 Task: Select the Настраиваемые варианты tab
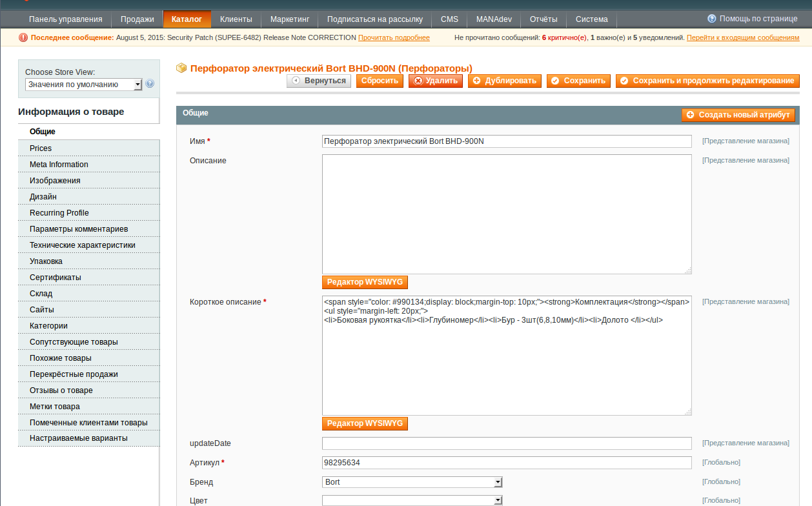(x=88, y=438)
